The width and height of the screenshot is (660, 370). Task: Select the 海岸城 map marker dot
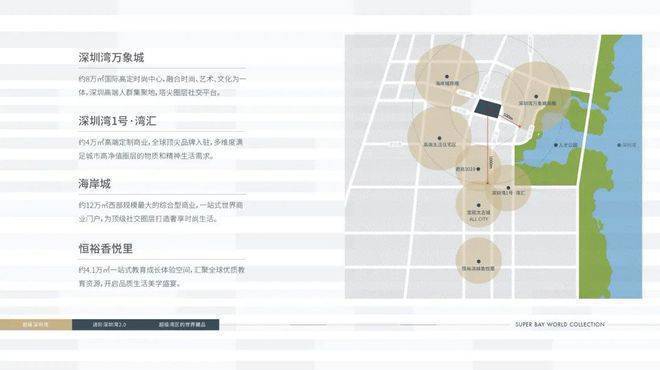coord(447,76)
